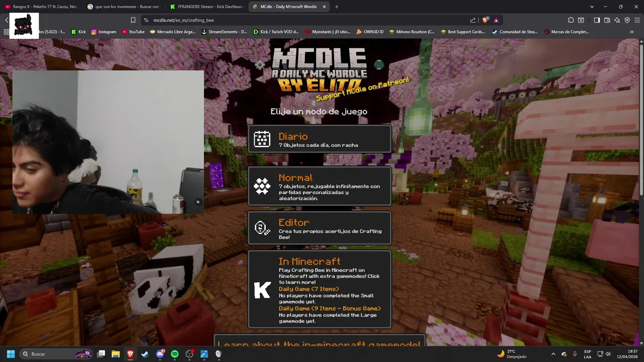Click the crafting grid icon on Normal card

click(x=262, y=186)
